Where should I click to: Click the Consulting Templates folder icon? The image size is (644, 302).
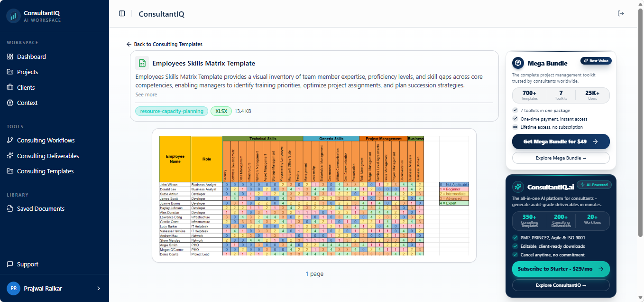pyautogui.click(x=10, y=171)
